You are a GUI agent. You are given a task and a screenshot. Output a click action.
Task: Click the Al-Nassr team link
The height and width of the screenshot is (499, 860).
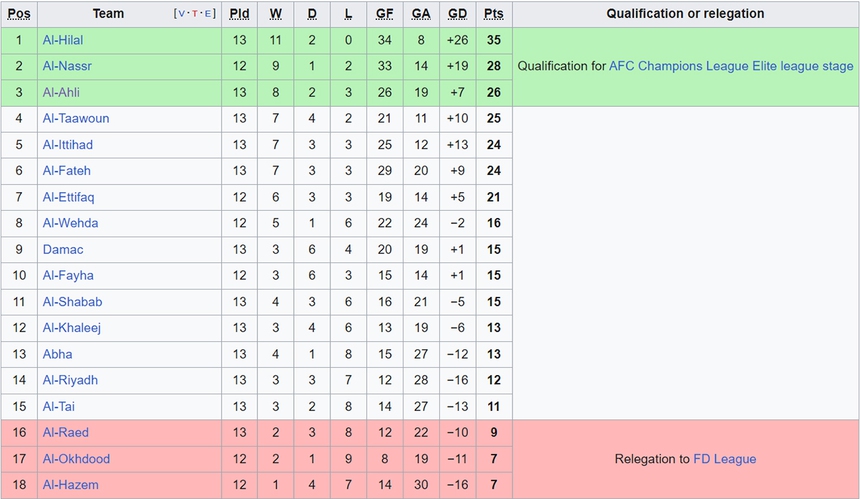(67, 66)
